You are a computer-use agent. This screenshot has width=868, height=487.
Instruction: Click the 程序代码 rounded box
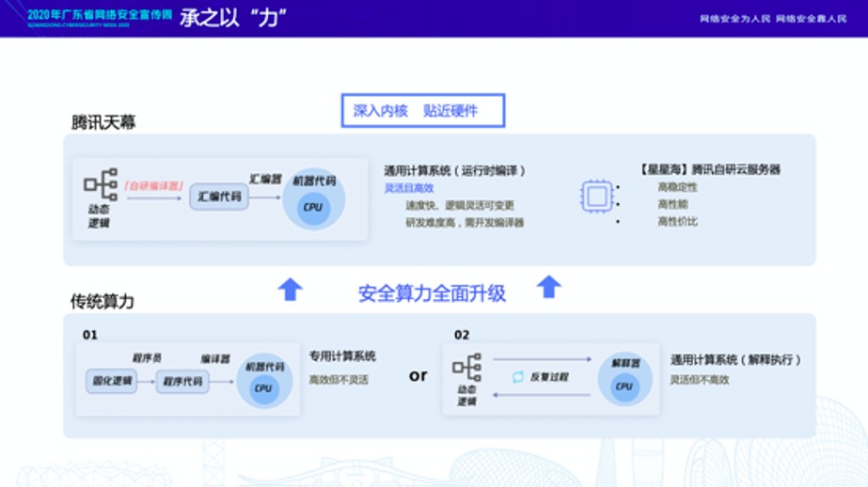pos(182,382)
